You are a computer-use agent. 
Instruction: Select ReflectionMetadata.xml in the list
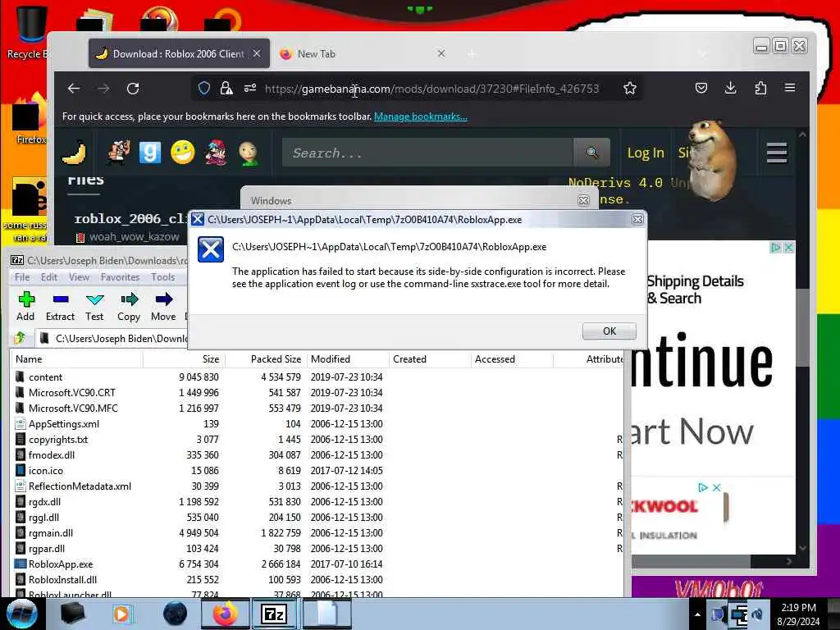click(316, 486)
